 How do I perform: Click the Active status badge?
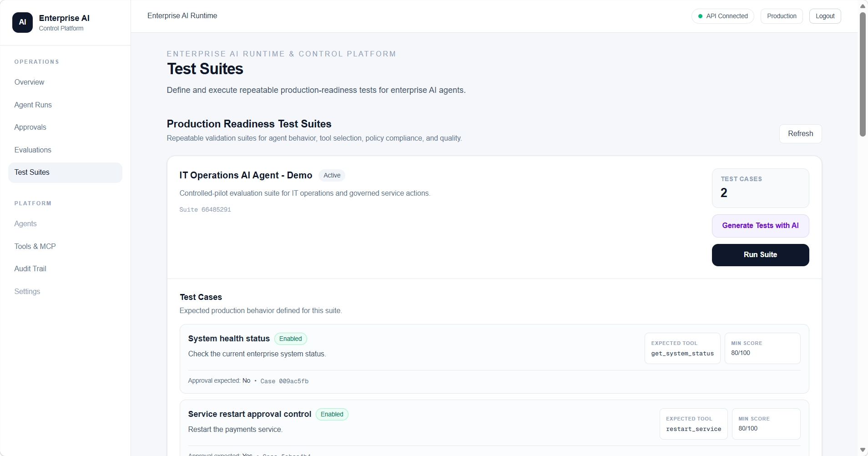(x=332, y=176)
